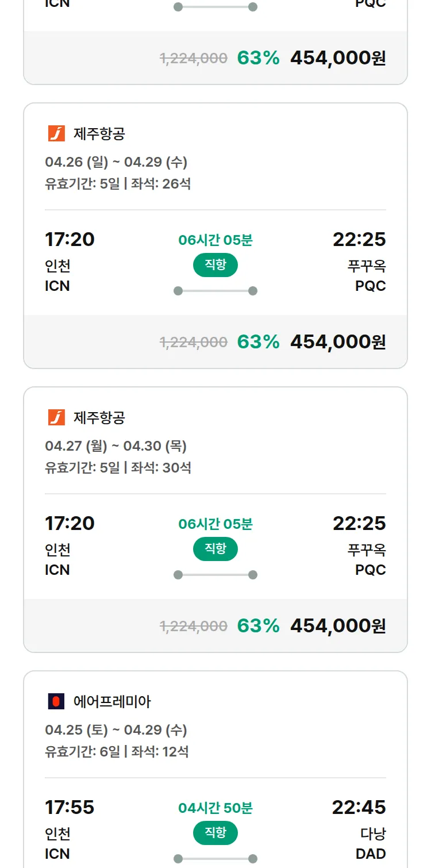Tap 직항 badge on the 에어프레미아 flight
The image size is (431, 868).
pos(215,833)
